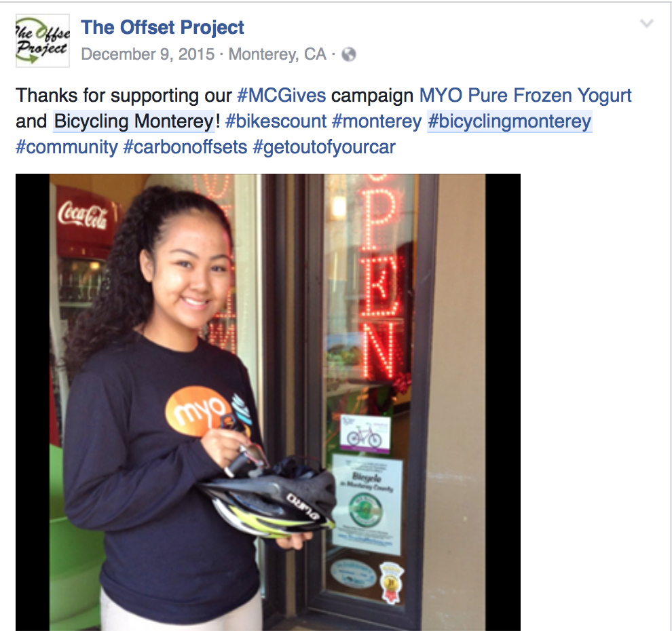
Task: Follow the #bikescount hashtag
Action: click(276, 121)
